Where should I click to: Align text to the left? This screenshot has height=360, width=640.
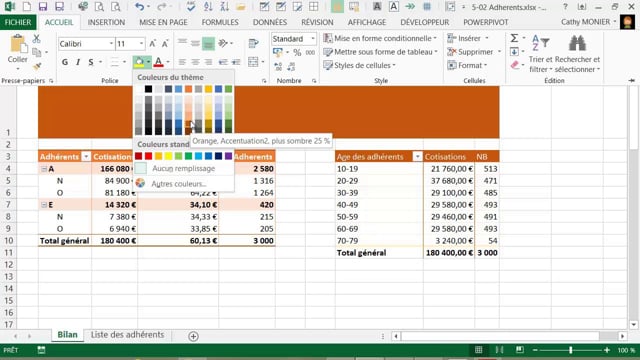(182, 62)
